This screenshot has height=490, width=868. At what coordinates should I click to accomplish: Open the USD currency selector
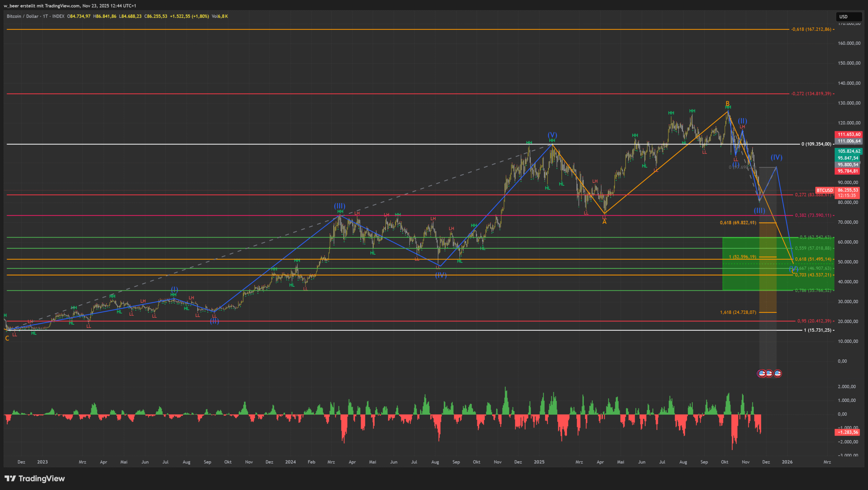click(848, 17)
